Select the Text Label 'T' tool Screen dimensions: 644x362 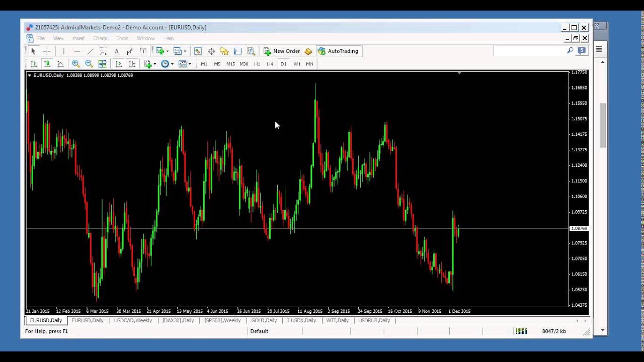(143, 51)
